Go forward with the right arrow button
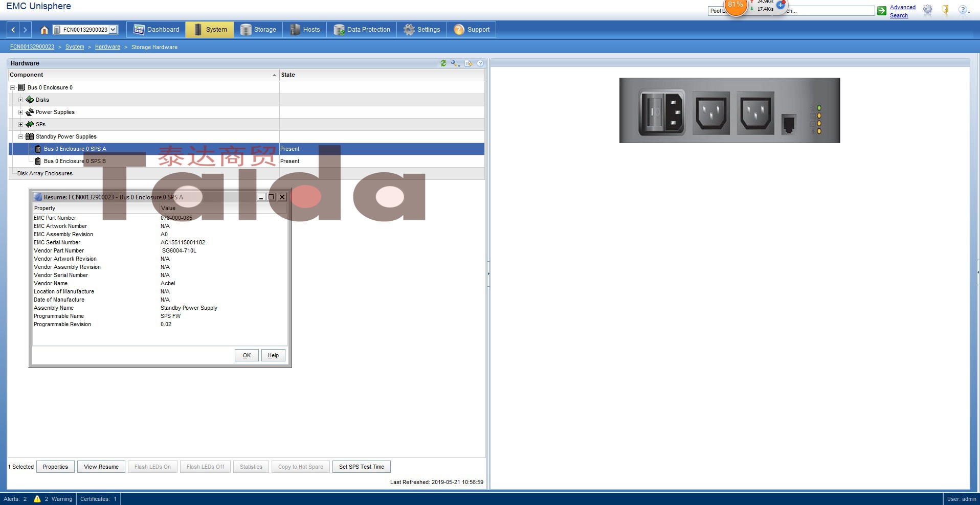 [x=25, y=30]
